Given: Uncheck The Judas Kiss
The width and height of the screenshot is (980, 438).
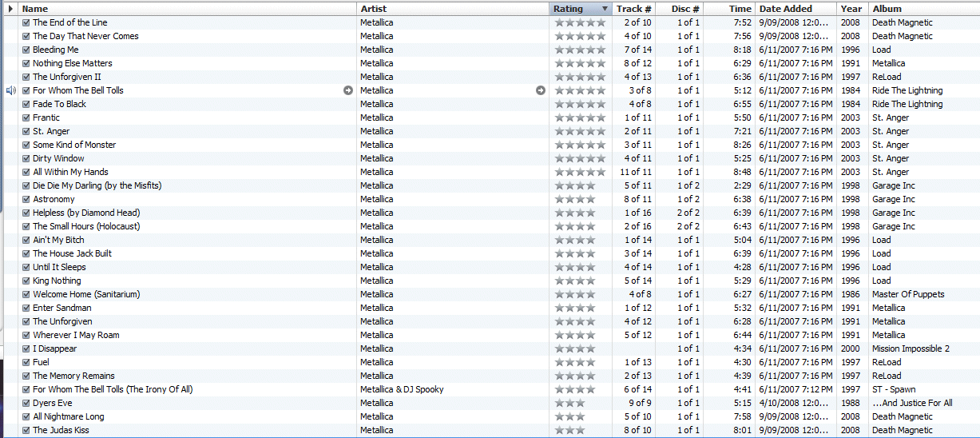Looking at the screenshot, I should (x=26, y=430).
